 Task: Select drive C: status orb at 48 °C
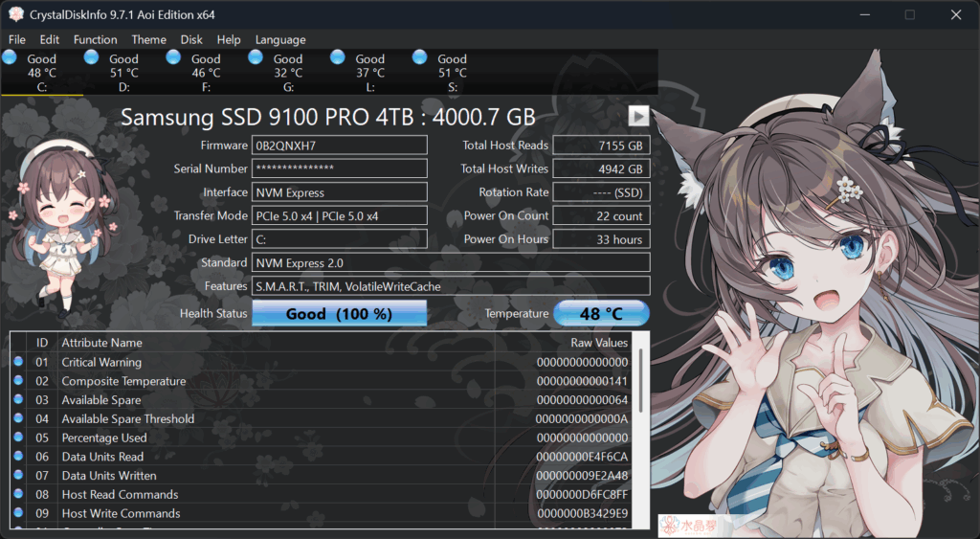(10, 57)
